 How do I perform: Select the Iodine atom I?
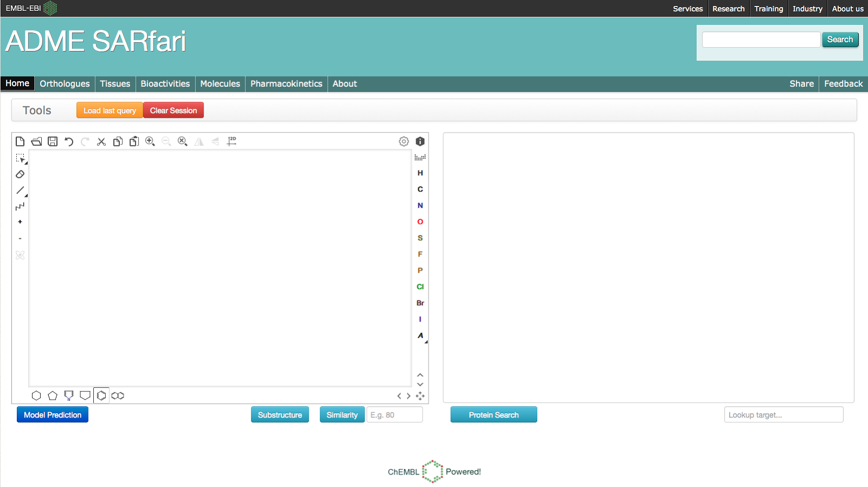point(420,319)
